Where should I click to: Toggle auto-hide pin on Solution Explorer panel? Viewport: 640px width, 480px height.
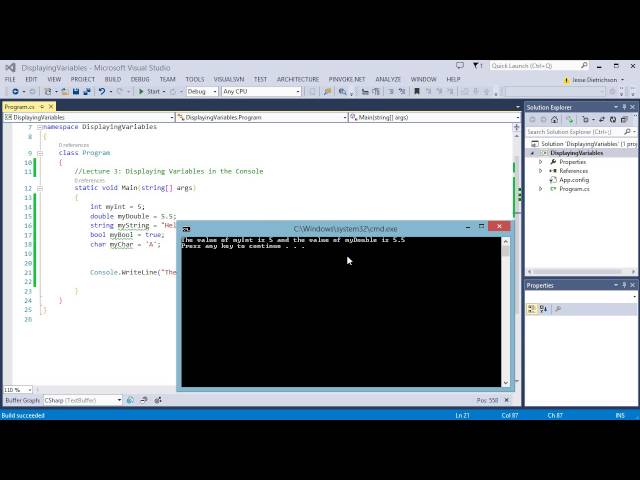pyautogui.click(x=624, y=107)
